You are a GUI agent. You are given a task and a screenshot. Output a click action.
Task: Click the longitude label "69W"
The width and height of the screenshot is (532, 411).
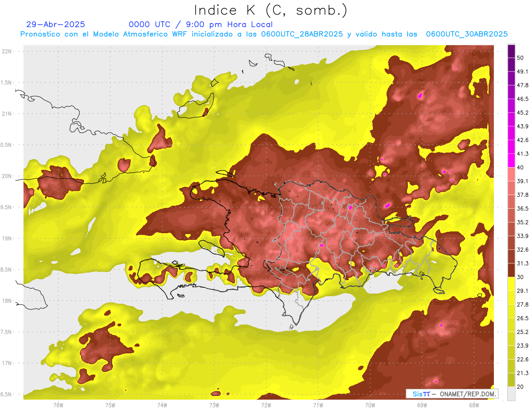coord(422,405)
